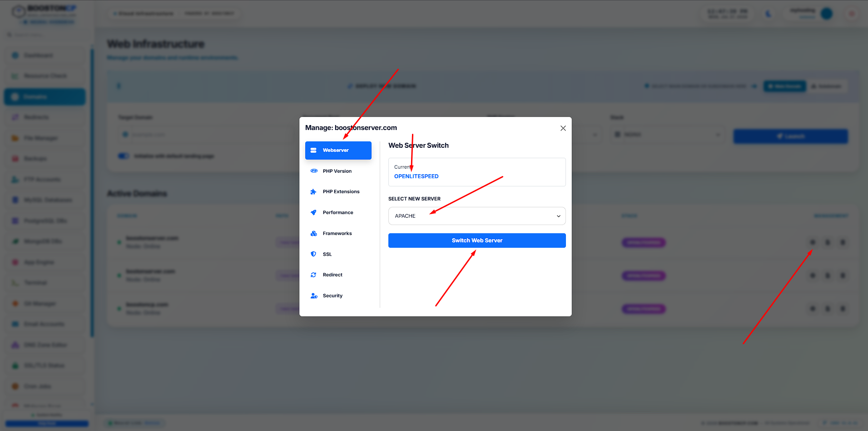Click the blue Launch button
The height and width of the screenshot is (431, 868).
[x=790, y=136]
